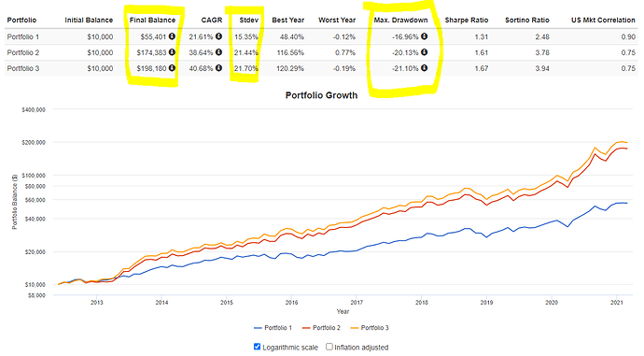The width and height of the screenshot is (644, 356).
Task: Click the Sharpe Ratio column header
Action: (x=467, y=20)
